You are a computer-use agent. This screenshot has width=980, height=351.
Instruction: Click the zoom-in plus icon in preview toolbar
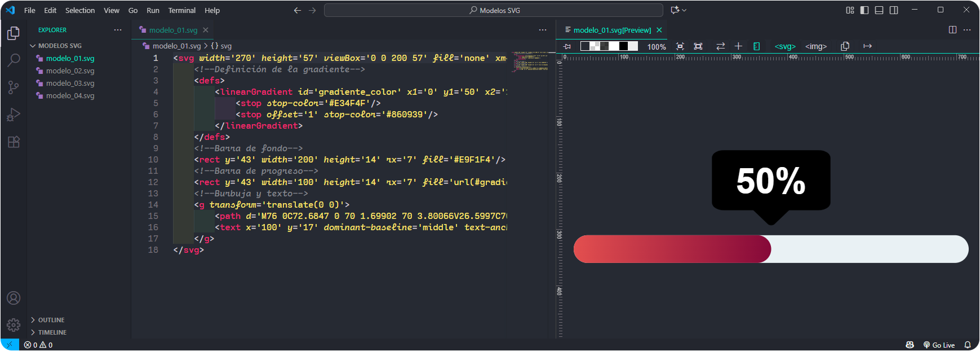(738, 46)
